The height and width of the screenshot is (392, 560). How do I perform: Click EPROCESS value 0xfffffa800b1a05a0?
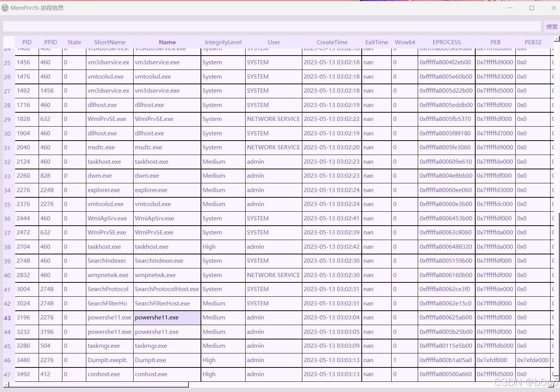click(446, 360)
